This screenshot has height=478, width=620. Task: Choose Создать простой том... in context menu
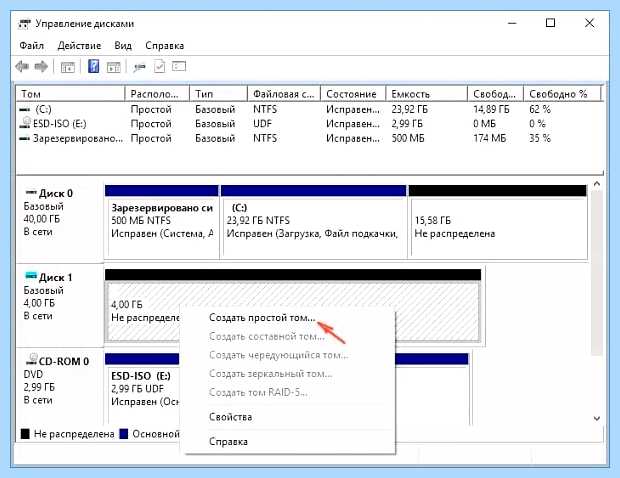coord(262,318)
